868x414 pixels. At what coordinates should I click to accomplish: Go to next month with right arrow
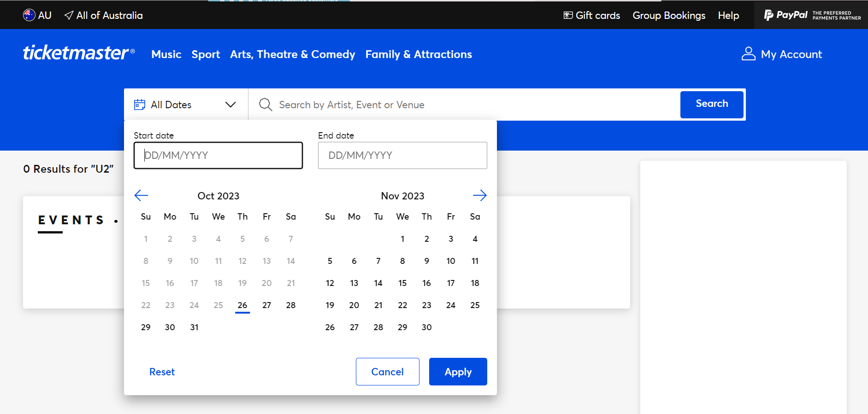480,195
